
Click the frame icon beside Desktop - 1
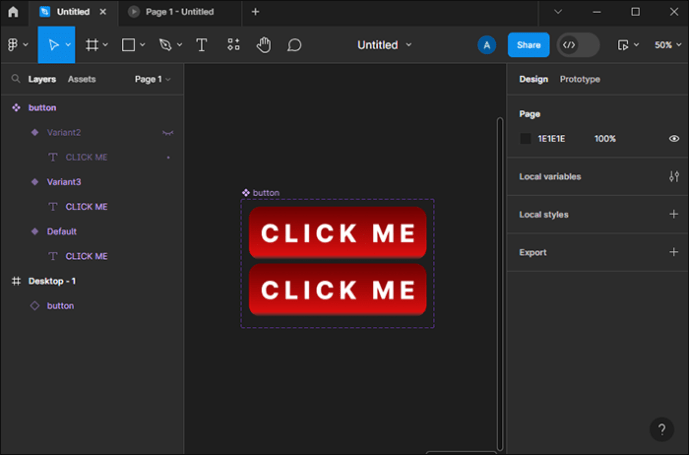(16, 281)
